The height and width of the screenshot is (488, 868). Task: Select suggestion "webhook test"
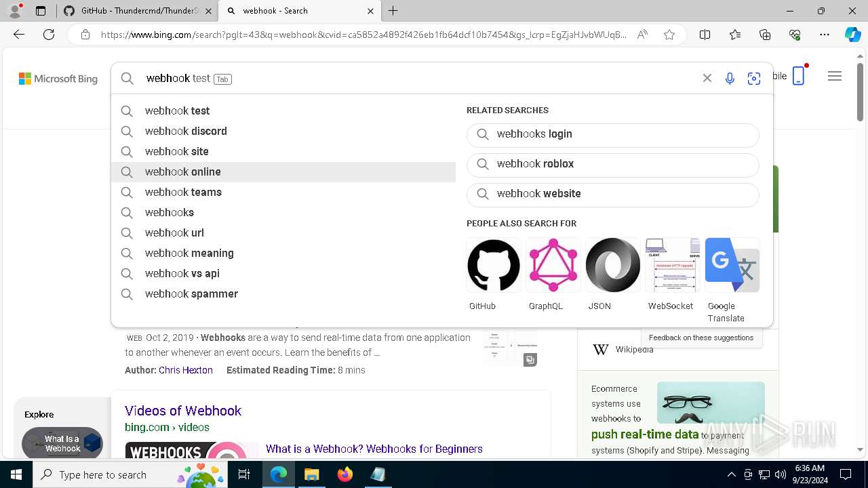283,111
